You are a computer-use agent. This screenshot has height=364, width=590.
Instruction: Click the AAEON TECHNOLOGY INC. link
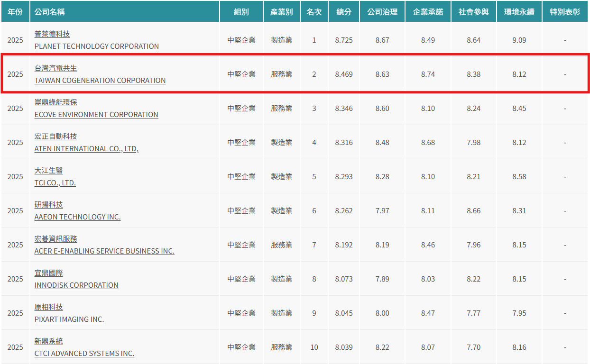(77, 217)
